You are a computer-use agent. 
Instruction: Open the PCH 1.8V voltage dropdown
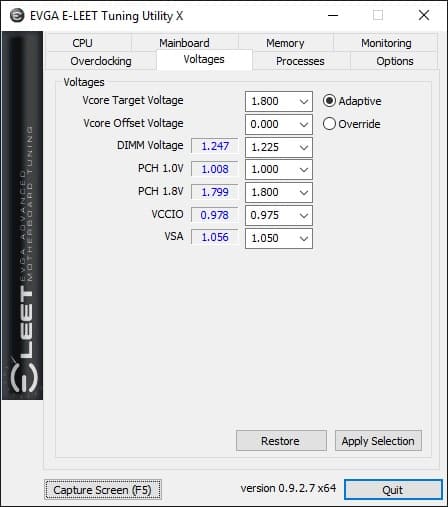[279, 192]
